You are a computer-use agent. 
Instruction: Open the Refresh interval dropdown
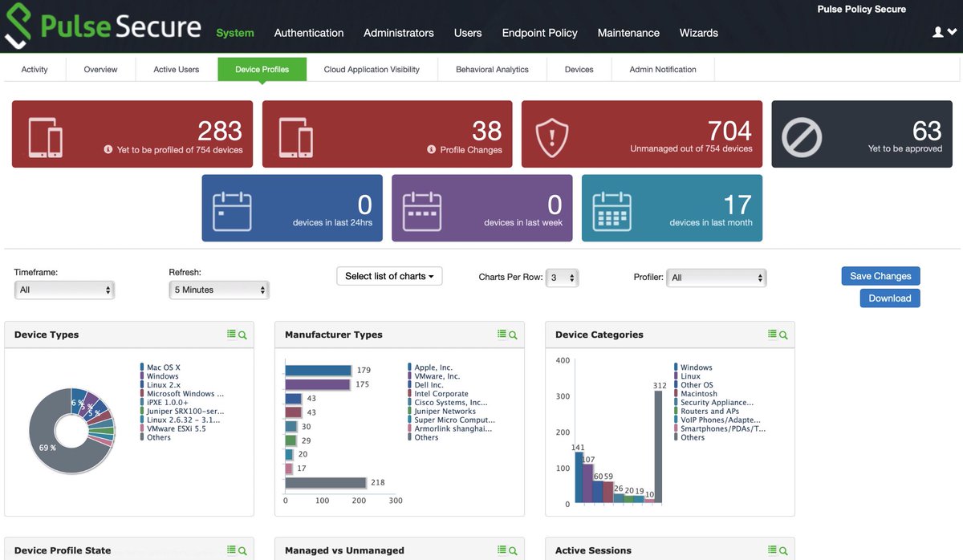click(219, 290)
